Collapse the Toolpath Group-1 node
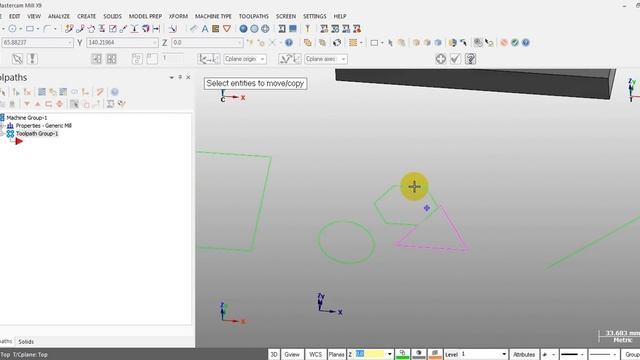This screenshot has width=640, height=360. click(2, 133)
